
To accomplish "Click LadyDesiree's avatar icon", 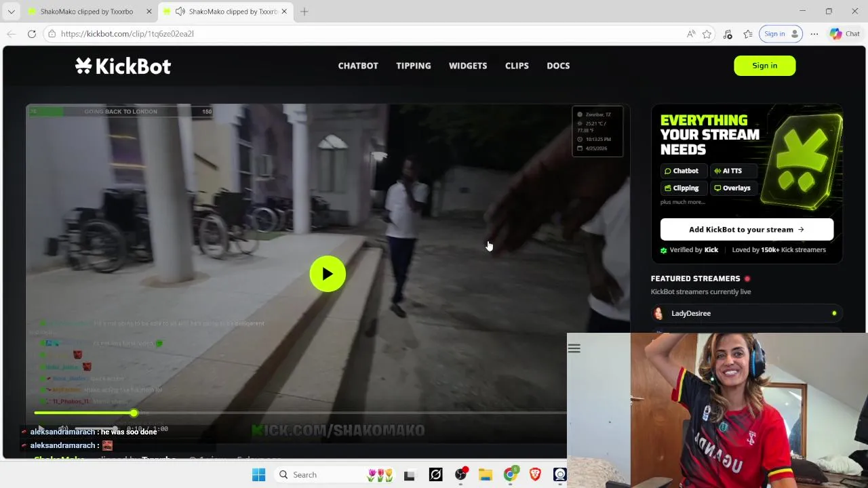I will (658, 313).
